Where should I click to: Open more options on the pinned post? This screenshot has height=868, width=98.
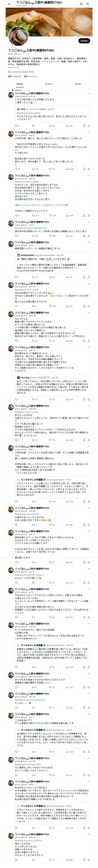point(89,93)
